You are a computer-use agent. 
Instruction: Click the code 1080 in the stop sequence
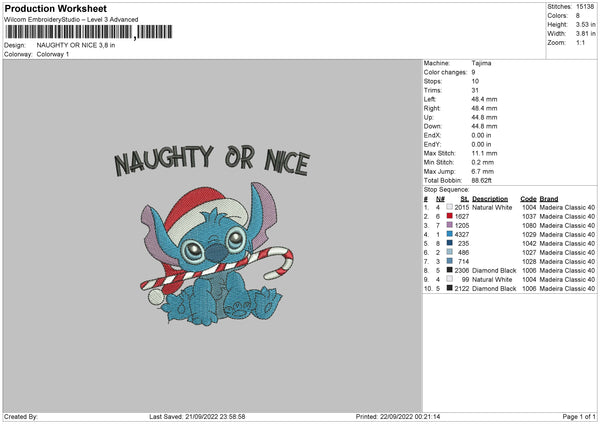[529, 225]
